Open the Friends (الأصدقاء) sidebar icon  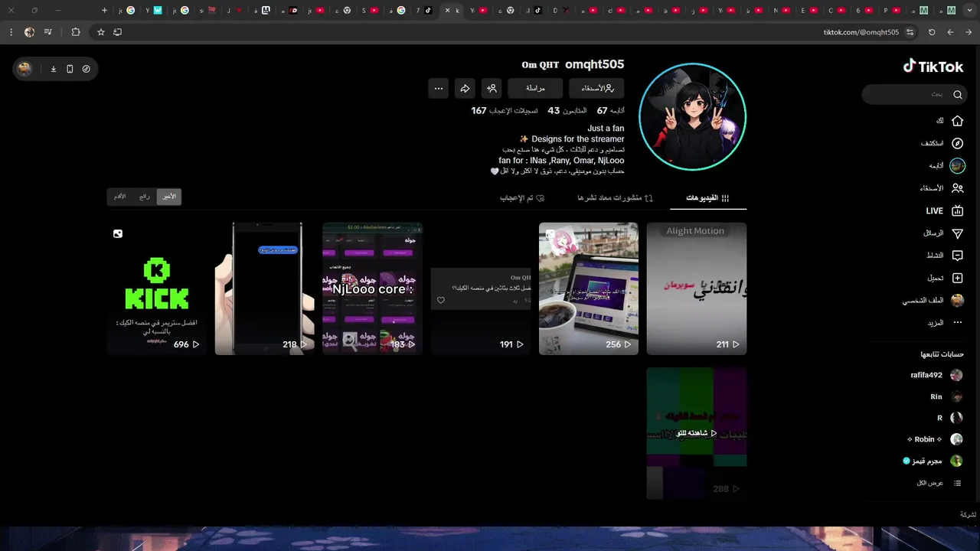957,188
